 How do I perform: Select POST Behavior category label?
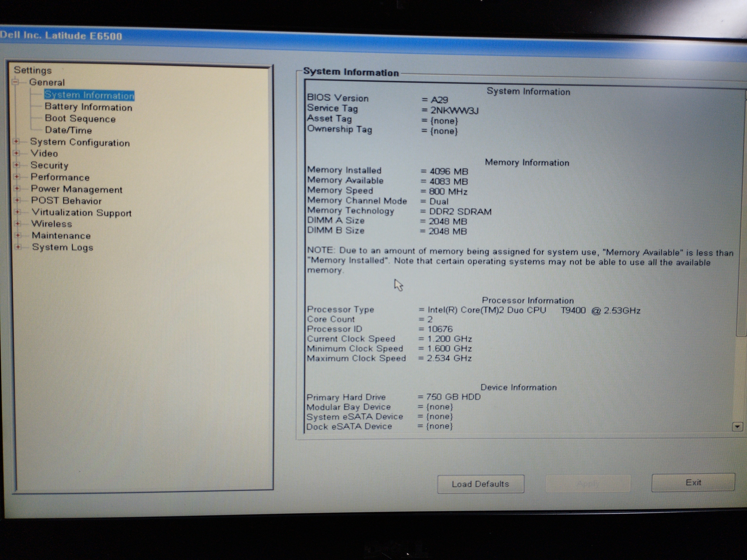[x=67, y=201]
